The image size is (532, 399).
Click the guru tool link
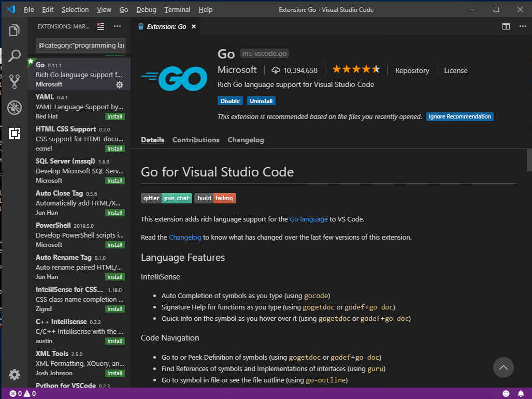tap(375, 368)
